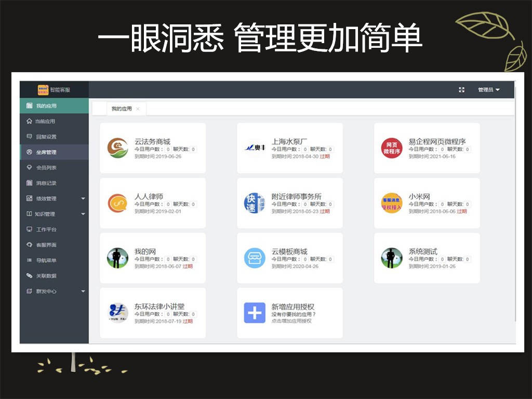Image resolution: width=532 pixels, height=399 pixels.
Task: Click the 云法务商城 app icon
Action: pyautogui.click(x=117, y=148)
